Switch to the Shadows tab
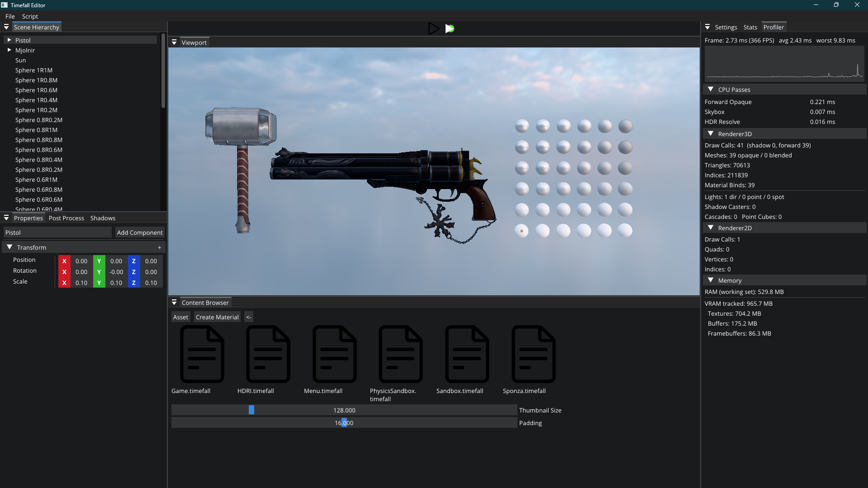Image resolution: width=868 pixels, height=488 pixels. pyautogui.click(x=103, y=218)
